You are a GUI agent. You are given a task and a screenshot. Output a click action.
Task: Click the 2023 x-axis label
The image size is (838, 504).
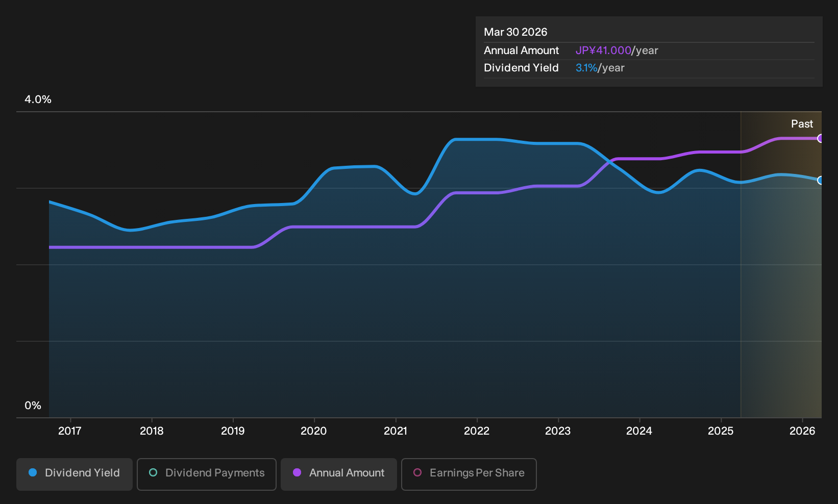click(x=558, y=431)
